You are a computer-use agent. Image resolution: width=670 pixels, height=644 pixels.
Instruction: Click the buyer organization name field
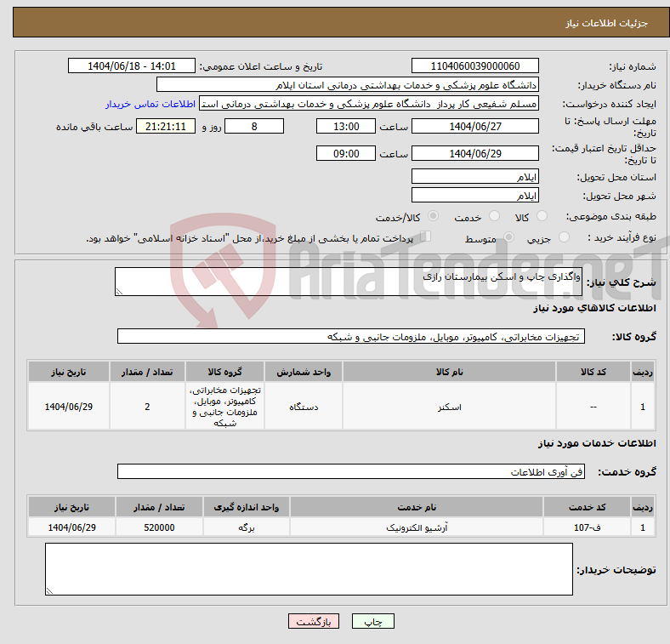tap(348, 85)
